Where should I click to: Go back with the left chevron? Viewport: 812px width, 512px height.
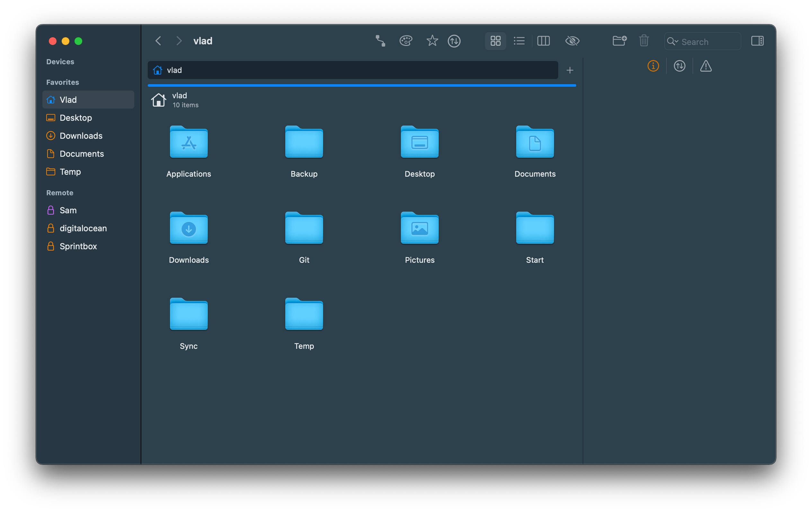tap(158, 41)
